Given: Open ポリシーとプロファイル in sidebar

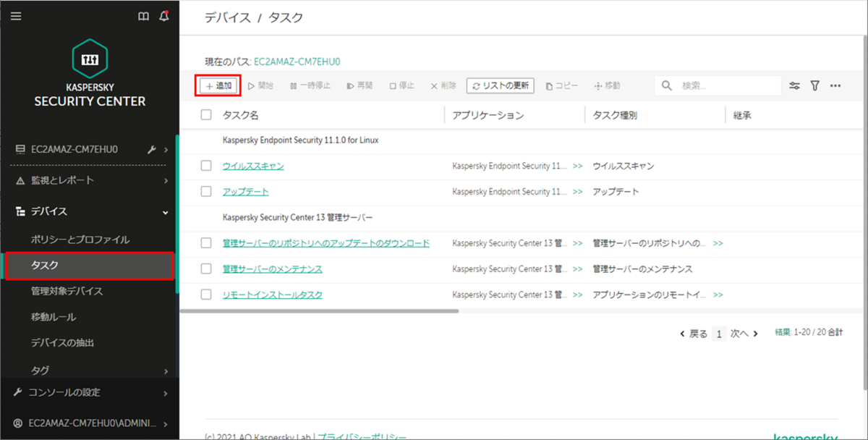Looking at the screenshot, I should point(80,239).
